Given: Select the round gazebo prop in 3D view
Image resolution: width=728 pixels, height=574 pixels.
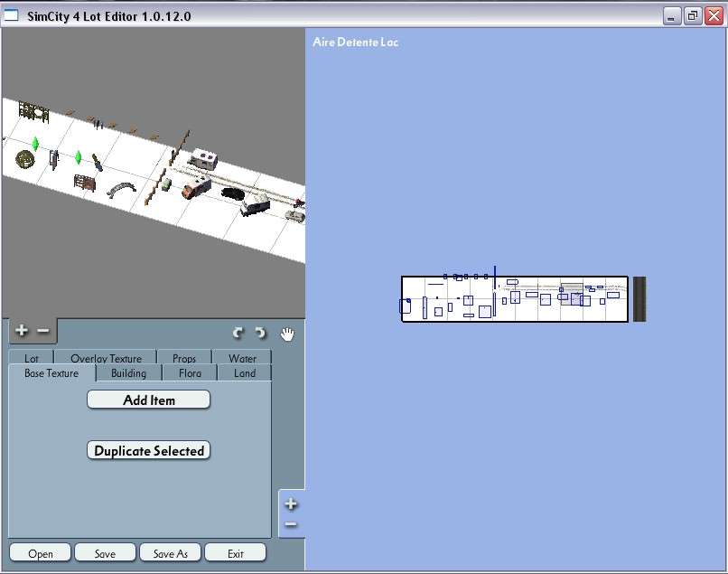Looking at the screenshot, I should (x=25, y=159).
